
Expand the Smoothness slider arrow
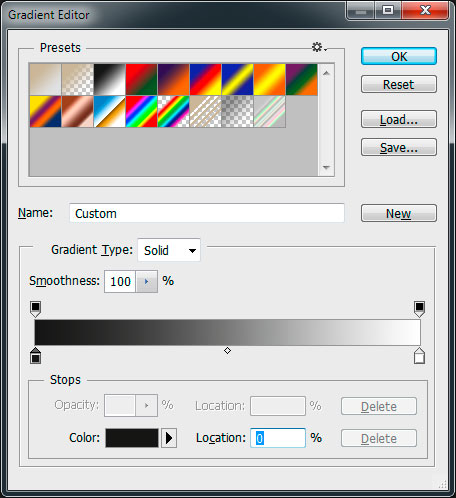click(x=147, y=282)
